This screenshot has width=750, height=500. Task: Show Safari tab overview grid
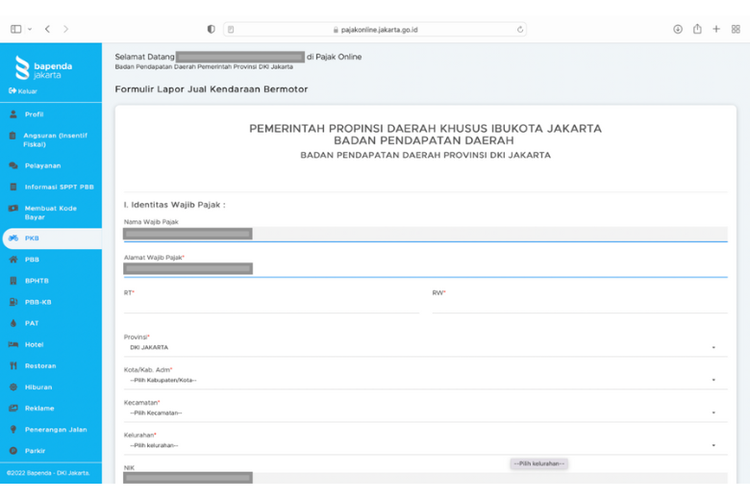click(735, 30)
